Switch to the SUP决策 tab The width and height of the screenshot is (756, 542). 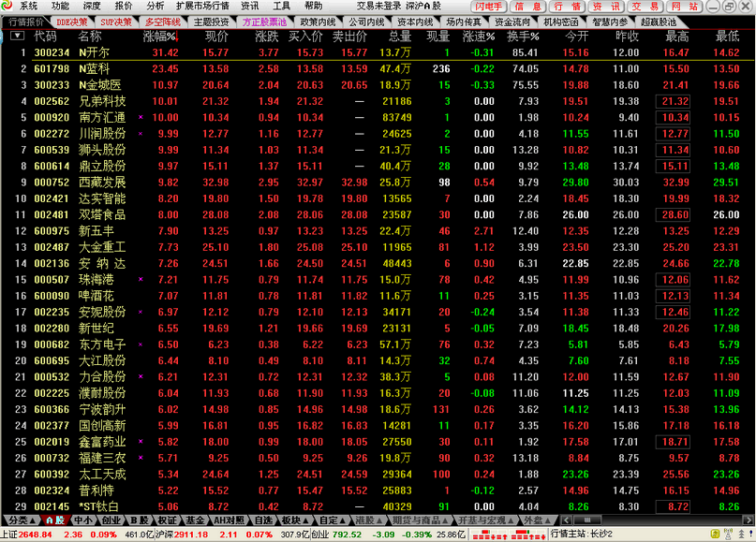116,22
